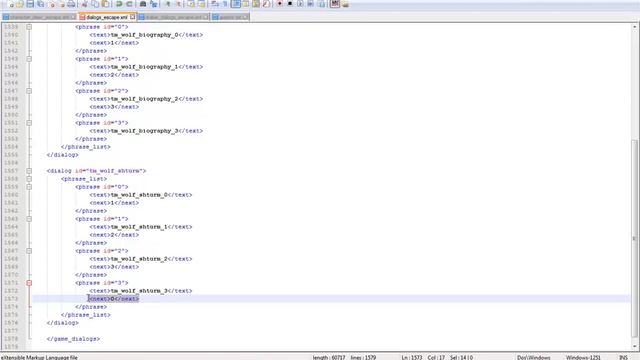Toggle the highlighted Indent guide icon

[236, 4]
